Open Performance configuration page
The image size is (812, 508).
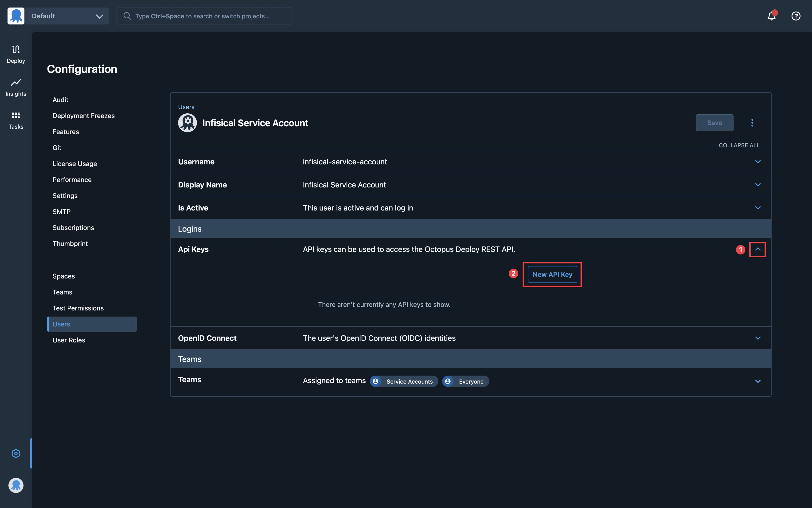point(72,180)
